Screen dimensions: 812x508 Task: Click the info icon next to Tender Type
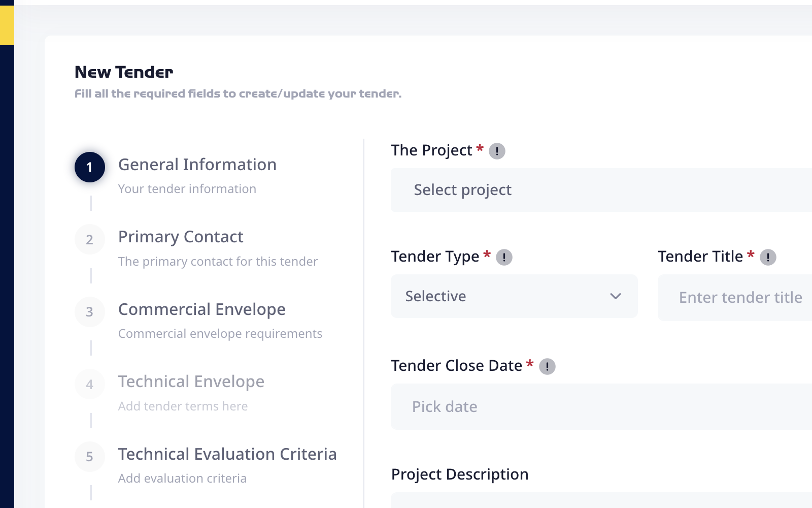click(x=504, y=258)
